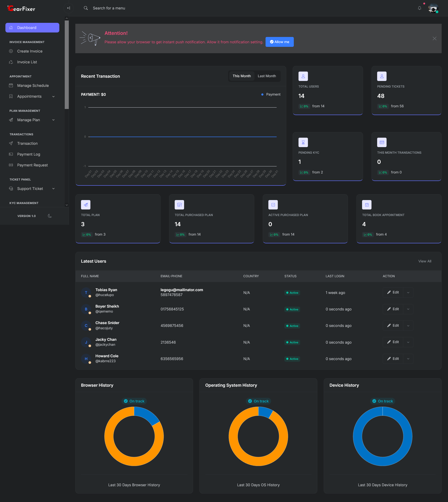This screenshot has height=502, width=448.
Task: Click the Manage Plan paper plane icon in sidebar
Action: (x=11, y=120)
